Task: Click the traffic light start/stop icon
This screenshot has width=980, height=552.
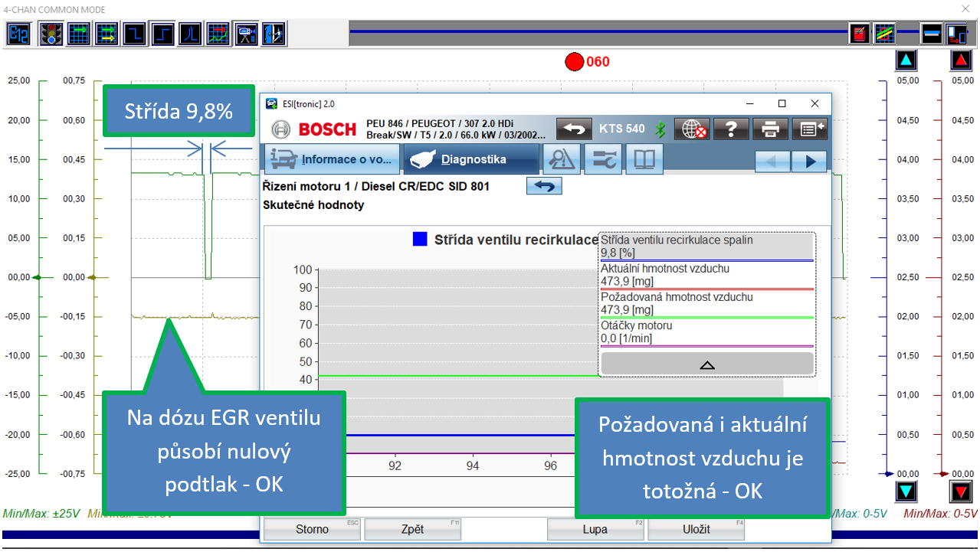Action: 51,34
